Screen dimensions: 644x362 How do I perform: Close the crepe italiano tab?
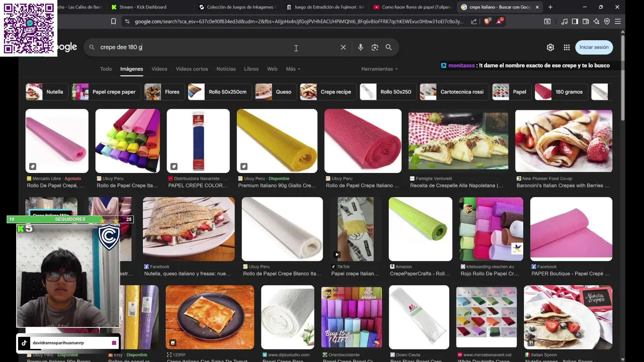point(537,7)
